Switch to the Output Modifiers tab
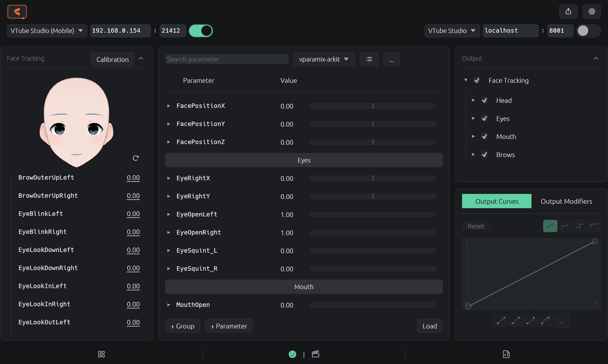Image resolution: width=608 pixels, height=364 pixels. [566, 202]
